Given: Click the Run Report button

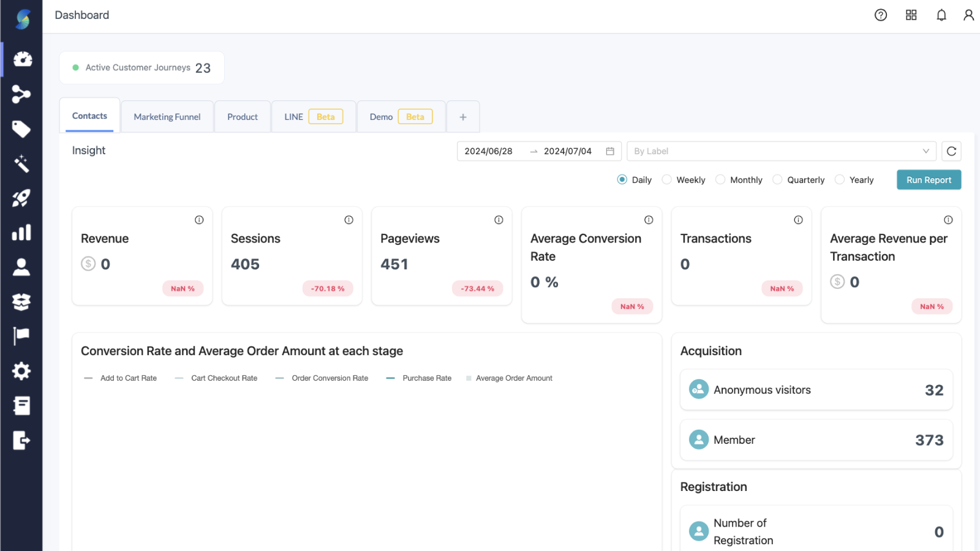Looking at the screenshot, I should (x=929, y=179).
